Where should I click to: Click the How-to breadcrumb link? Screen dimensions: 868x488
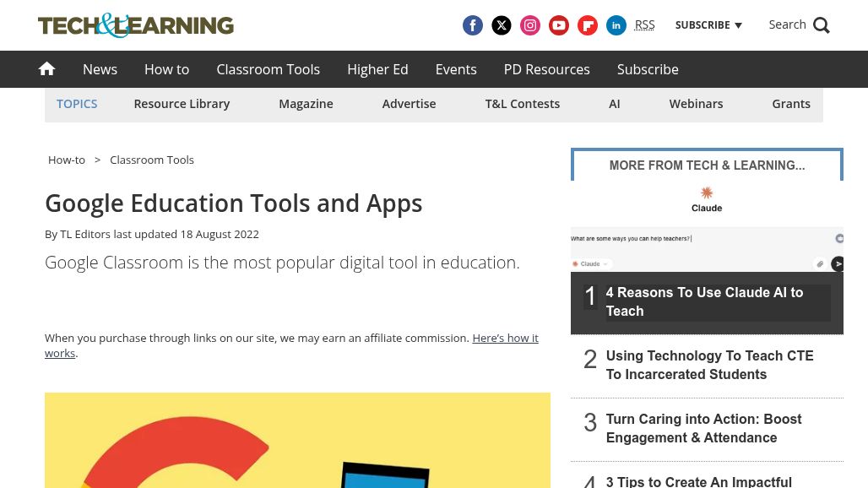click(67, 160)
